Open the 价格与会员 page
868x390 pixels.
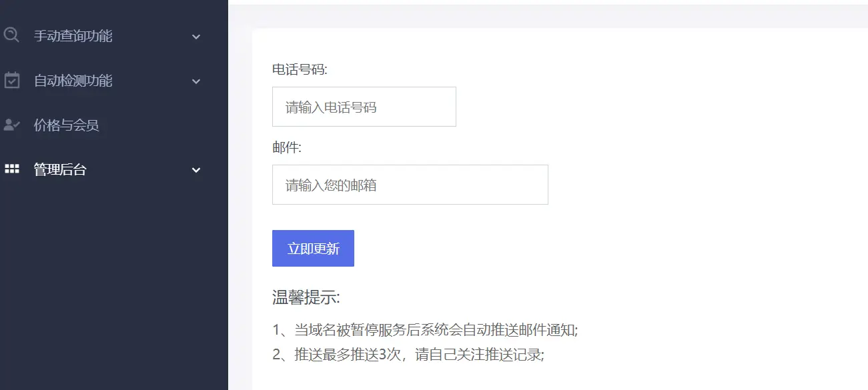pyautogui.click(x=66, y=125)
